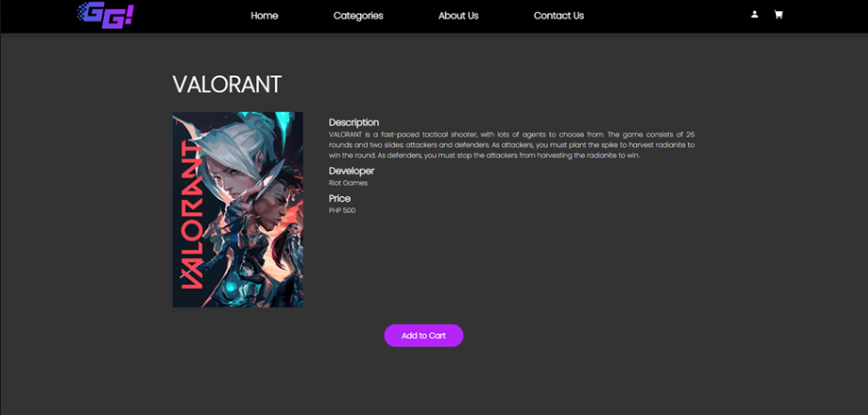Click the Description heading
Image resolution: width=868 pixels, height=415 pixels.
pyautogui.click(x=354, y=122)
